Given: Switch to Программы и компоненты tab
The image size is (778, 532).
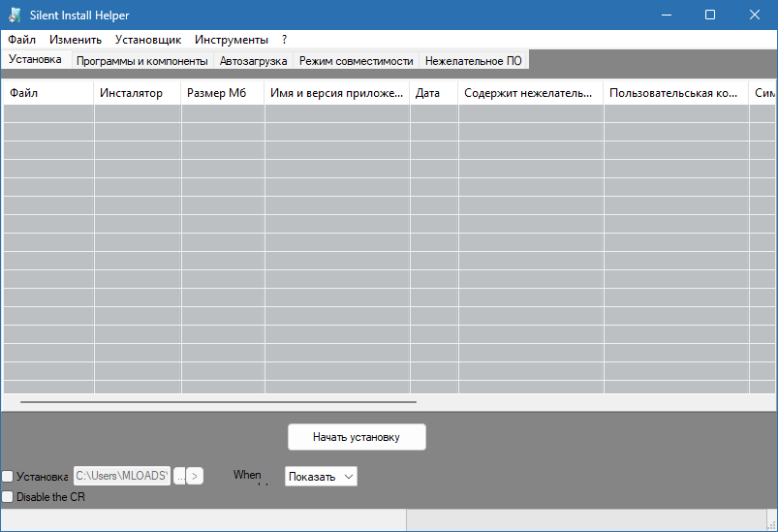Looking at the screenshot, I should (x=141, y=61).
